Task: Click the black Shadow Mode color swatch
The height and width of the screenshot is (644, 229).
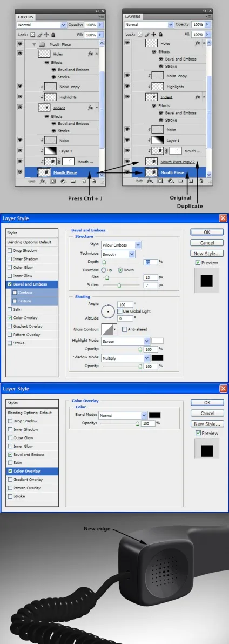Action: pyautogui.click(x=157, y=358)
